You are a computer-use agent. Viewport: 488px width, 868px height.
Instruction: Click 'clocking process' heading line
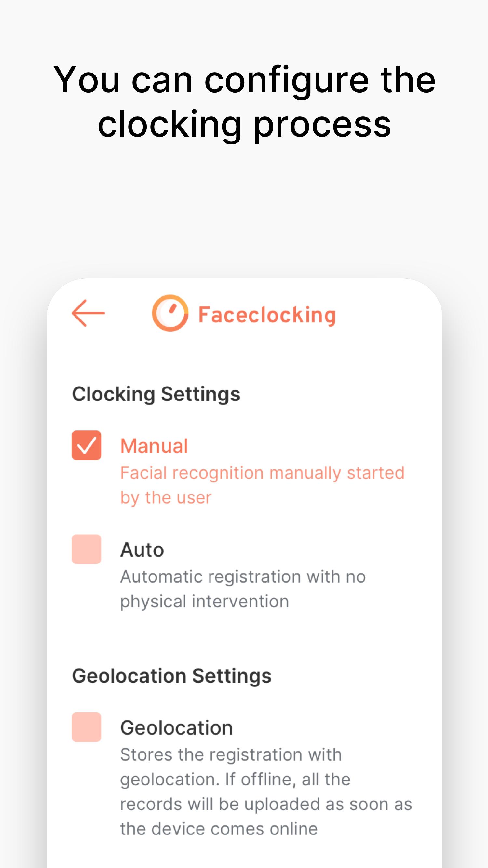pos(244,124)
